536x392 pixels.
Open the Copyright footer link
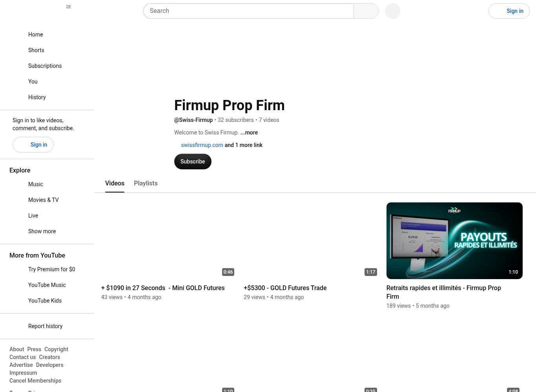click(x=56, y=349)
